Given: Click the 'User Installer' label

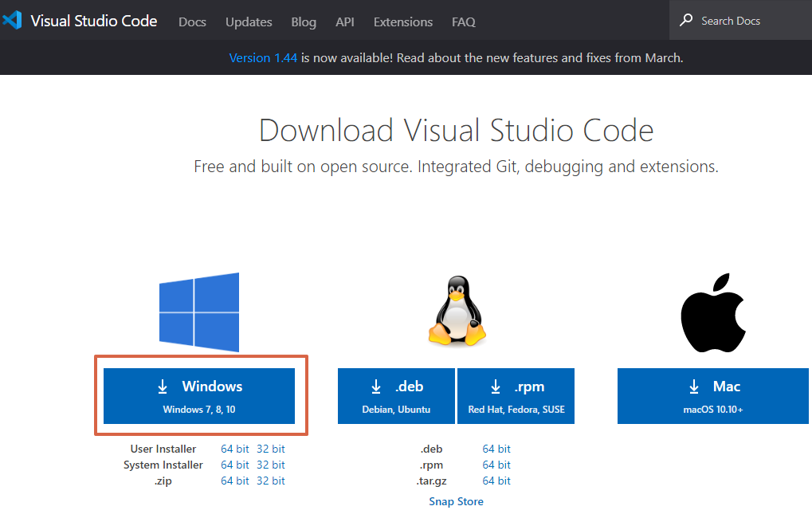Looking at the screenshot, I should (163, 449).
